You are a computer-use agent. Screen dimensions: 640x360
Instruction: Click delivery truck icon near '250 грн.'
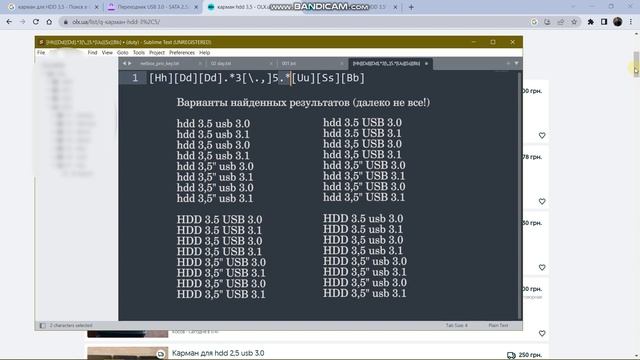(x=511, y=356)
